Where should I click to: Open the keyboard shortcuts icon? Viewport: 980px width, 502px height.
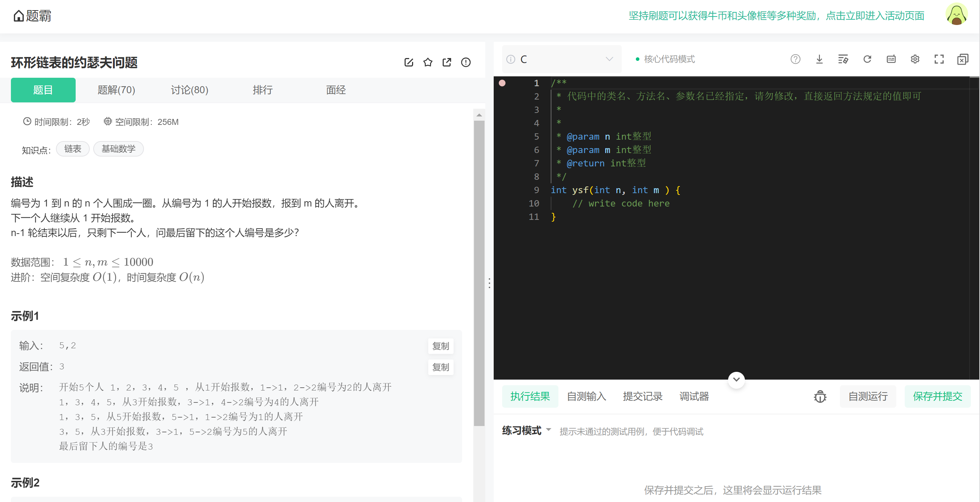point(891,59)
